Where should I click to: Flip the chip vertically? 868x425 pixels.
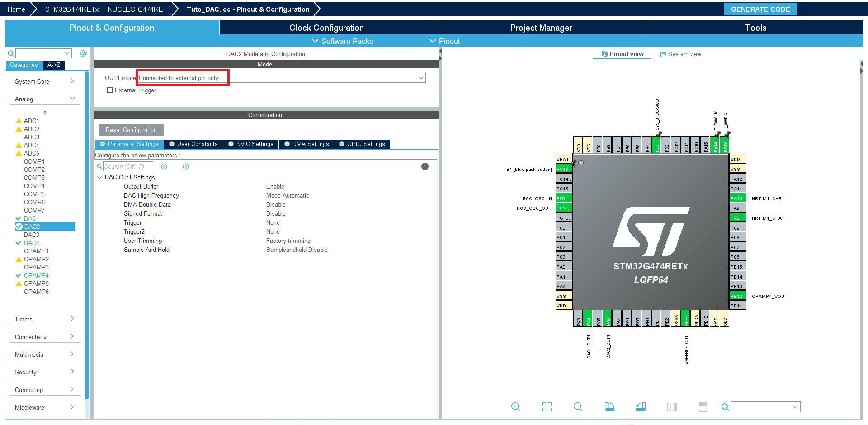[x=703, y=407]
